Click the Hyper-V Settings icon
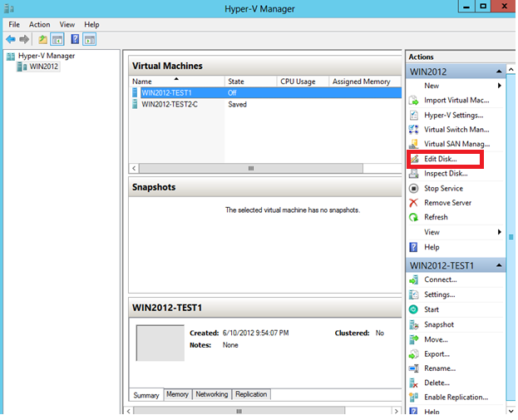This screenshot has height=420, width=518. [413, 115]
